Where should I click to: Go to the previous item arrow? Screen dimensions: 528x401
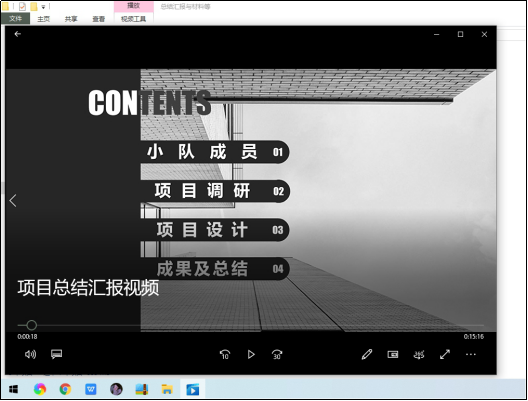13,201
